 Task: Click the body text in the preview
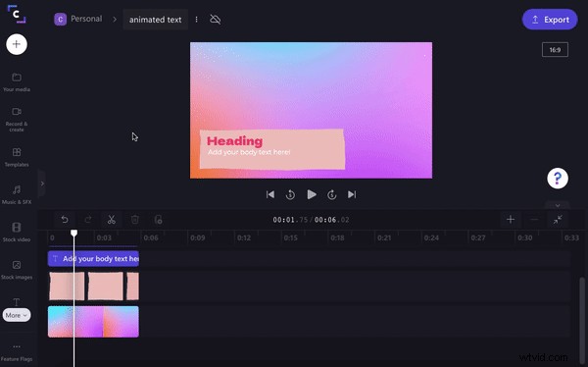coord(249,152)
